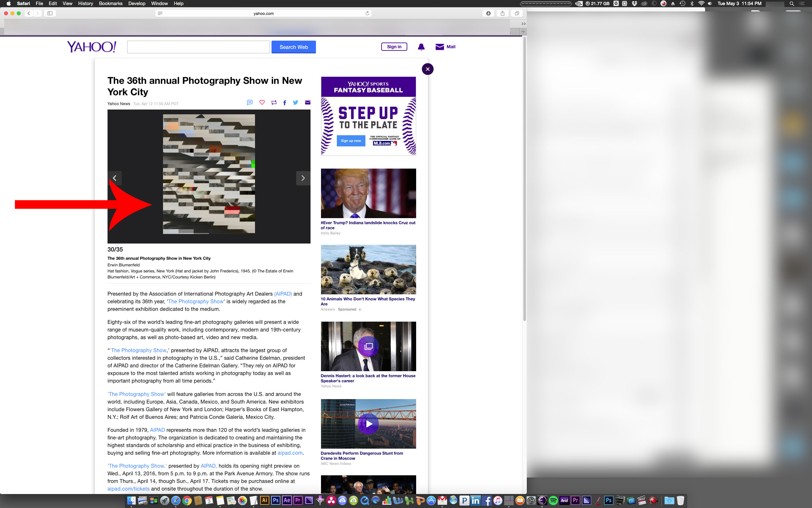This screenshot has width=812, height=508.
Task: Focus the Yahoo search field
Action: 198,47
